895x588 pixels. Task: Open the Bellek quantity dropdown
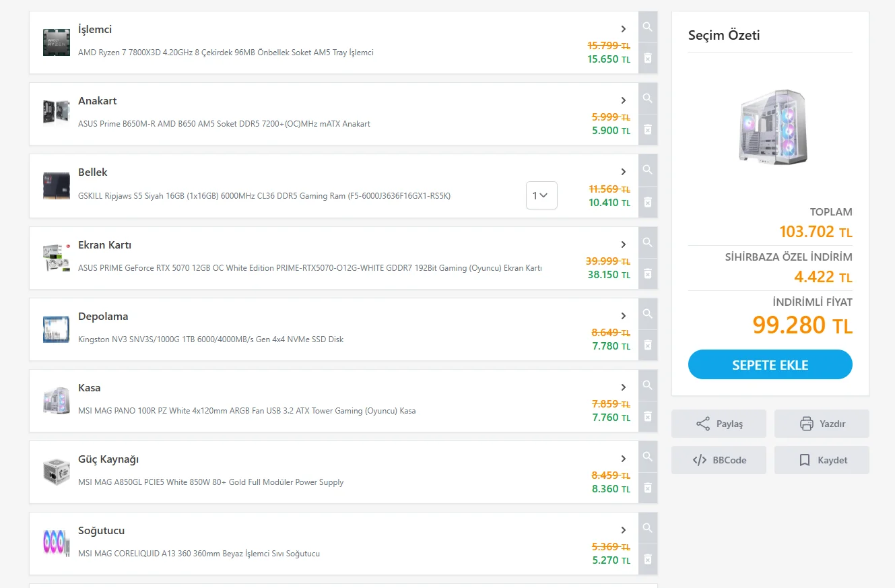click(x=541, y=195)
